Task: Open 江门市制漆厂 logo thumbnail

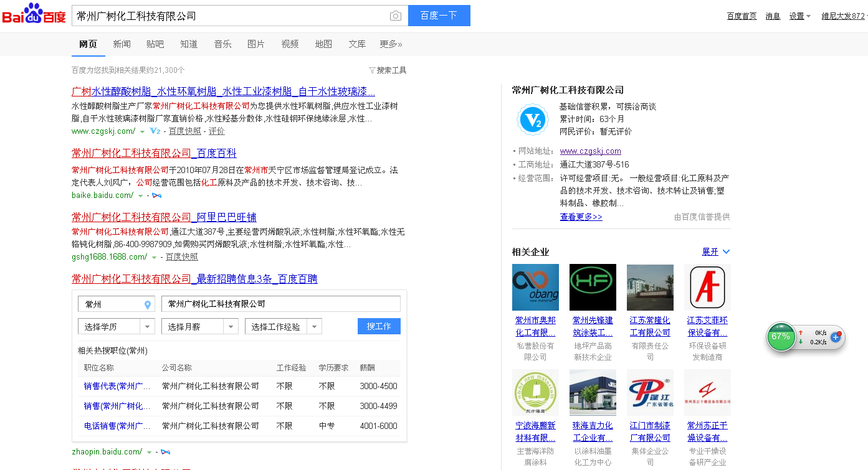Action: (650, 393)
